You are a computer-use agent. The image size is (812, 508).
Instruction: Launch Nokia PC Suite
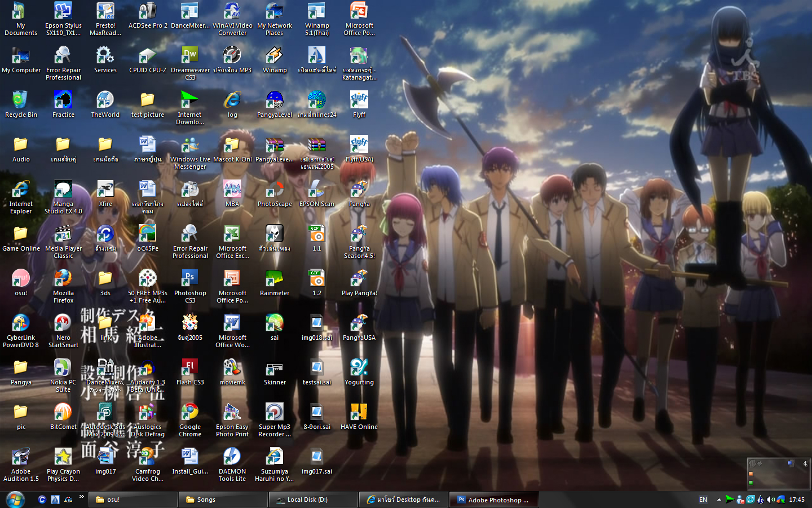[x=63, y=375]
